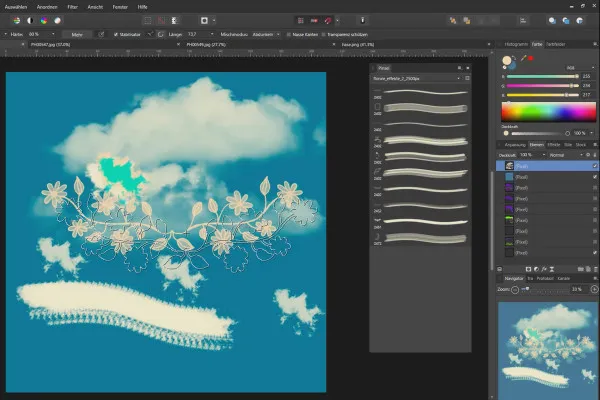Toggle the Stabilisator checkbox
600x400 pixels.
(x=116, y=33)
